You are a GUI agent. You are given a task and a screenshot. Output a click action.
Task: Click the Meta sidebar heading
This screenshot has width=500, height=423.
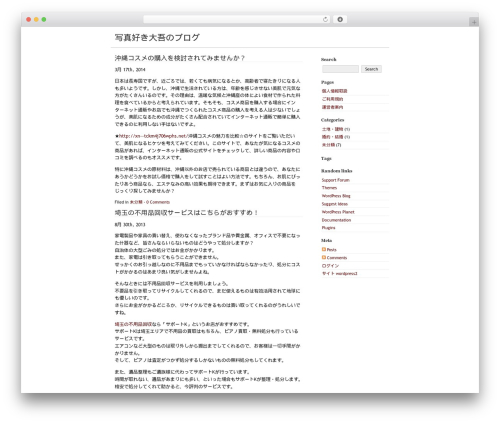click(327, 240)
